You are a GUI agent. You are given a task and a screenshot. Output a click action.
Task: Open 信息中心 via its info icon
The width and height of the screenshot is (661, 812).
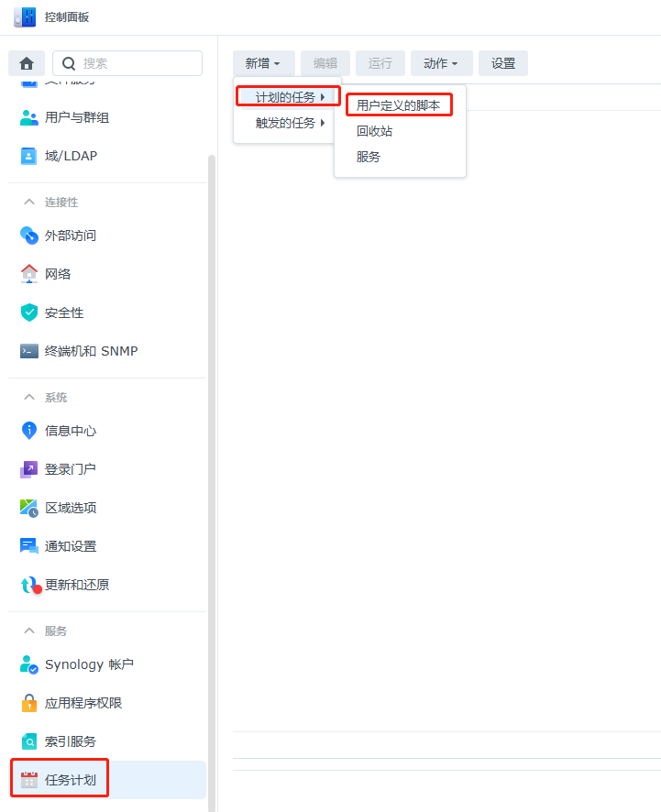coord(29,431)
